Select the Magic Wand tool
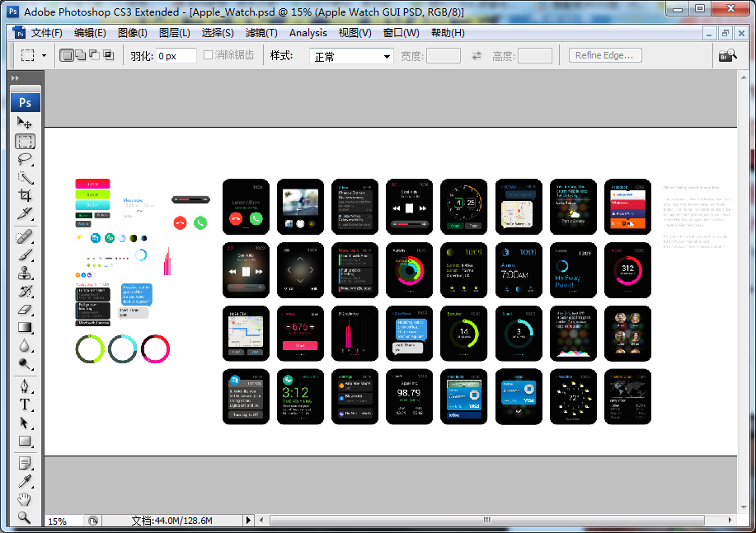This screenshot has height=533, width=756. click(25, 177)
